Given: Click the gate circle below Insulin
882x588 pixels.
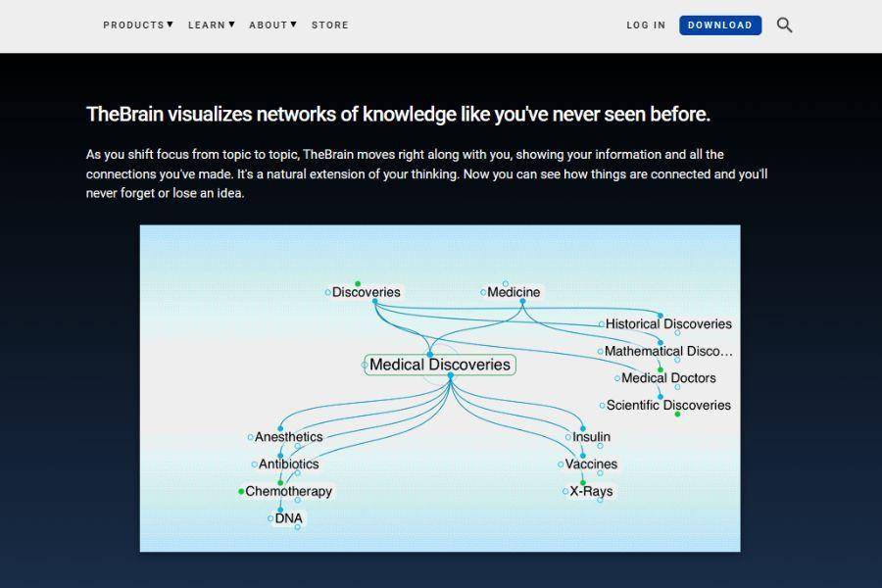Looking at the screenshot, I should coord(600,446).
